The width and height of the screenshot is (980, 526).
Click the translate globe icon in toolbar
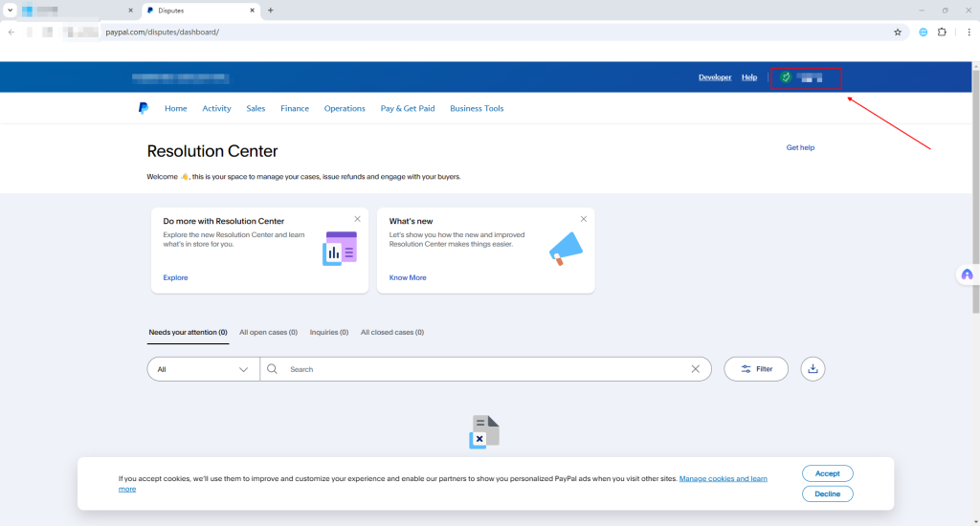(924, 32)
